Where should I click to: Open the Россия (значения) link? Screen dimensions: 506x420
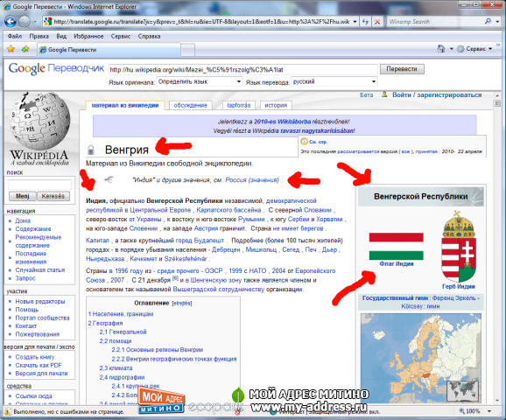click(252, 180)
